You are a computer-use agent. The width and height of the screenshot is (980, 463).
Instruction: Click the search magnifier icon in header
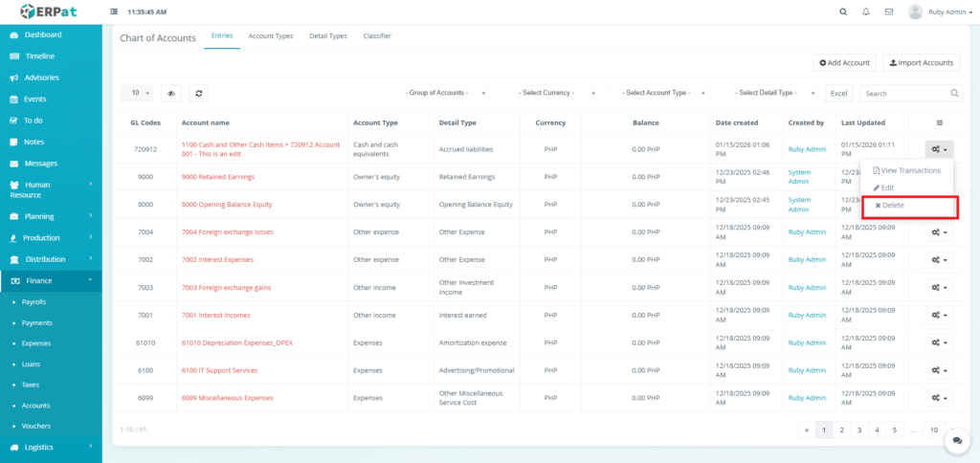pos(842,12)
